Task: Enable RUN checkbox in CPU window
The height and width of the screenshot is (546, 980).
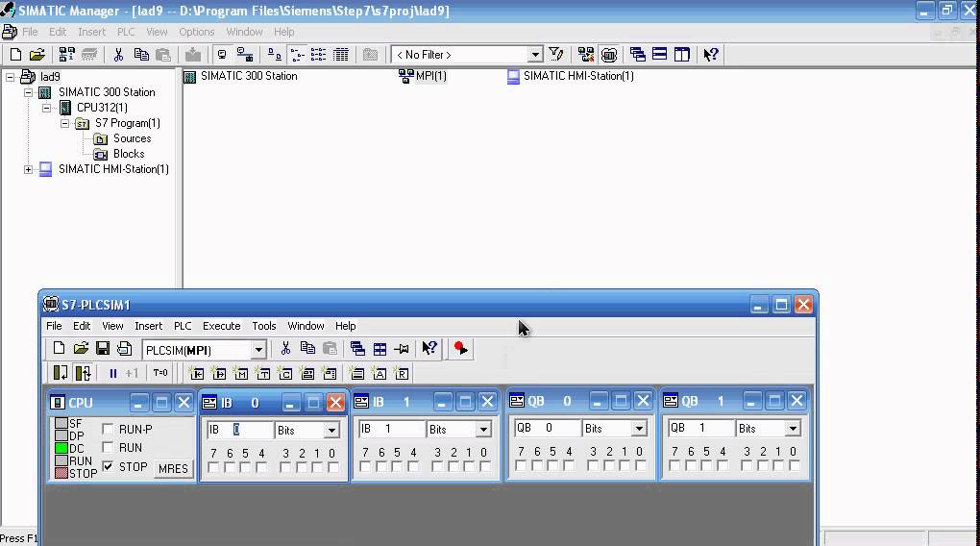Action: coord(108,447)
